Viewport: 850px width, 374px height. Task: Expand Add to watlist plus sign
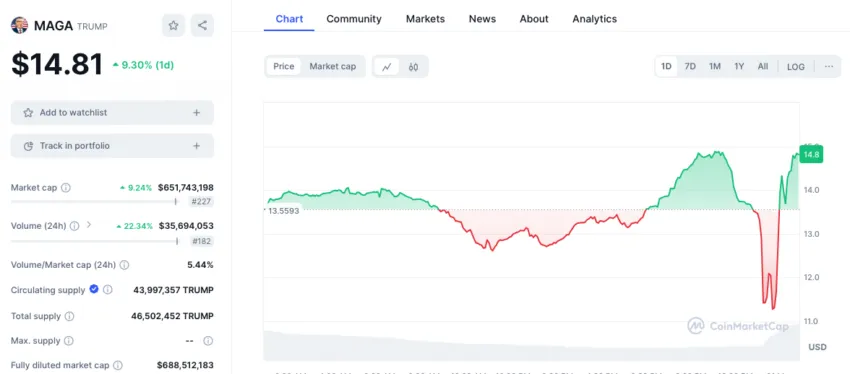[x=196, y=113]
